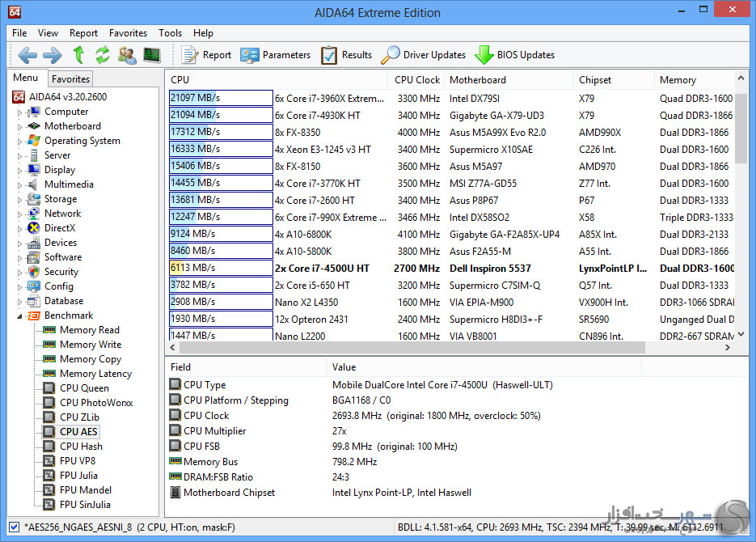Open BIOS Updates from the toolbar
Viewport: 756px width, 542px height.
click(514, 55)
